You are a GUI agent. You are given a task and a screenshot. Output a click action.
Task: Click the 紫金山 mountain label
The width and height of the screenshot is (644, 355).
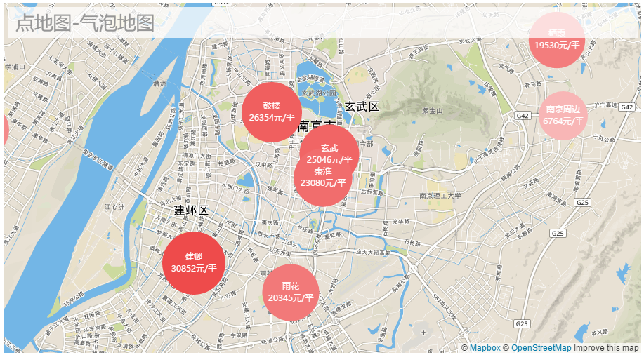[433, 111]
